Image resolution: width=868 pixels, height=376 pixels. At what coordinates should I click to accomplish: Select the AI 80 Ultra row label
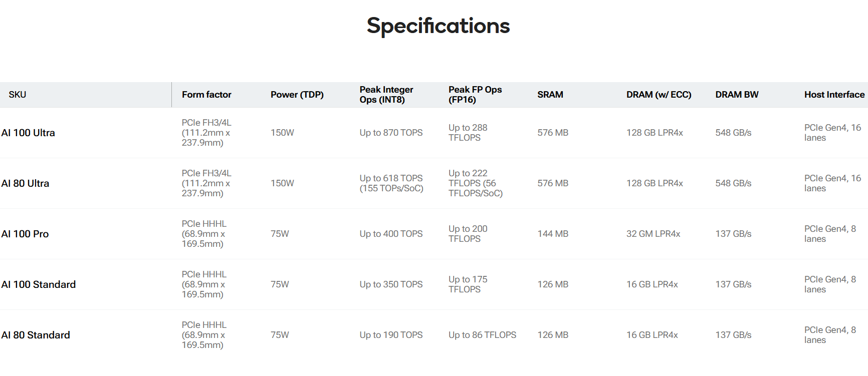[x=25, y=183]
